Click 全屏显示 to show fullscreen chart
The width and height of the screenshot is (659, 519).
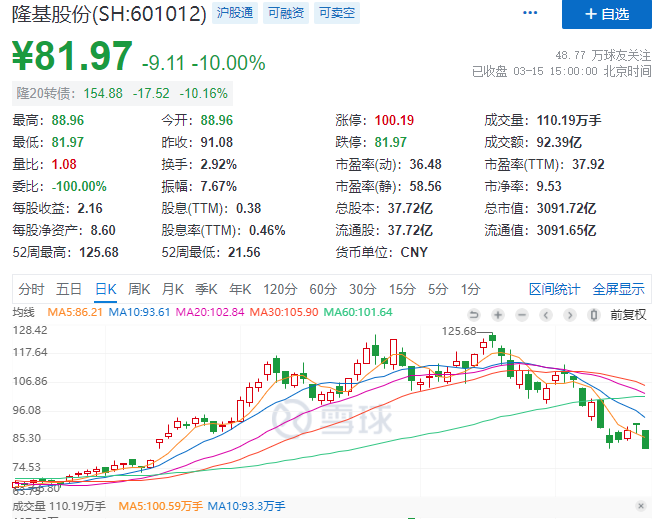pos(618,289)
